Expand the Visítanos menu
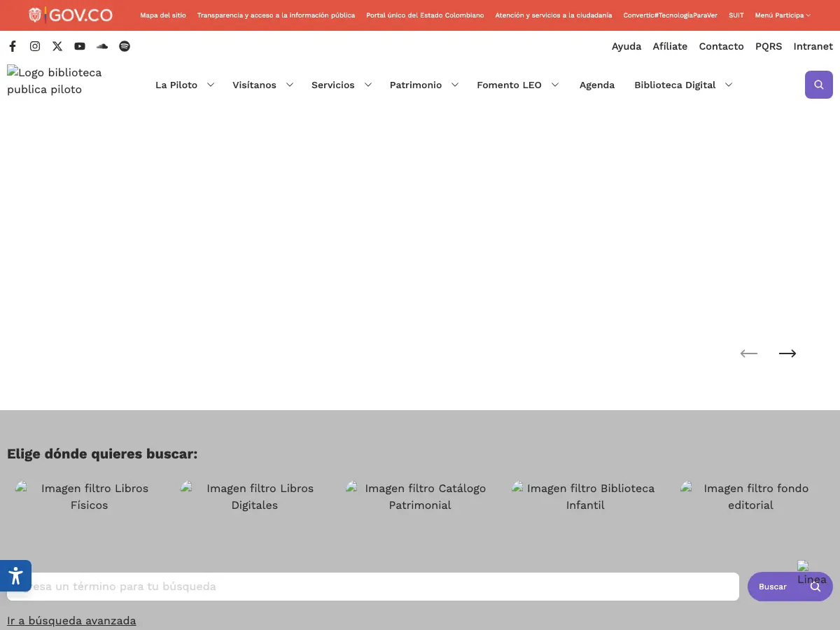Screen dimensions: 840x630 262,85
